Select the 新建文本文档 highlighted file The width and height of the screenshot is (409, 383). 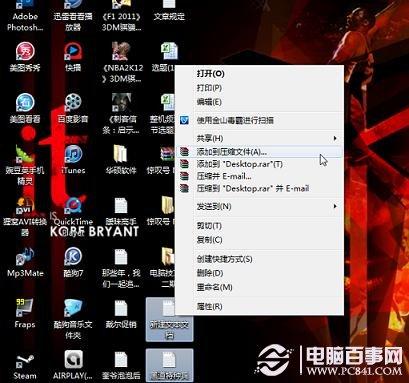click(x=169, y=319)
